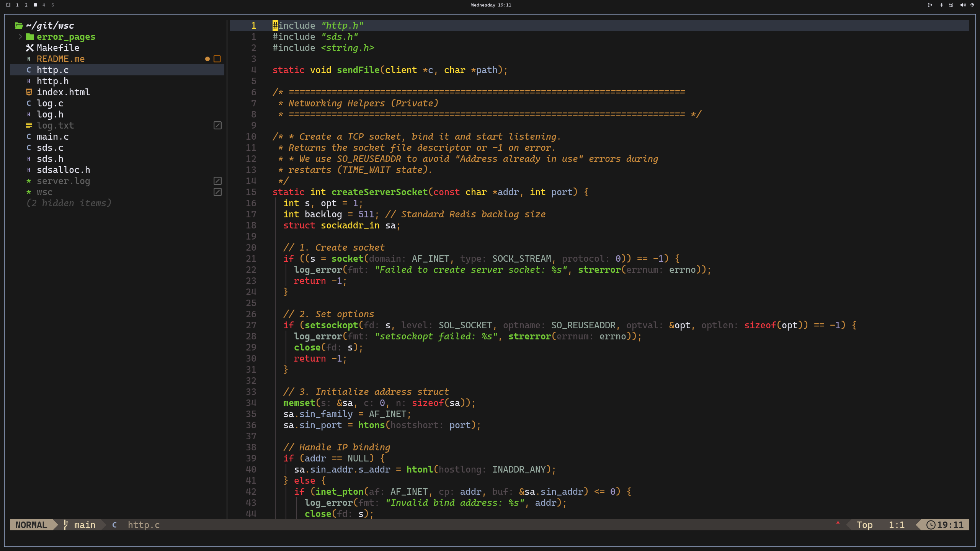Click the ignored marker beside server.log
980x551 pixels.
217,181
